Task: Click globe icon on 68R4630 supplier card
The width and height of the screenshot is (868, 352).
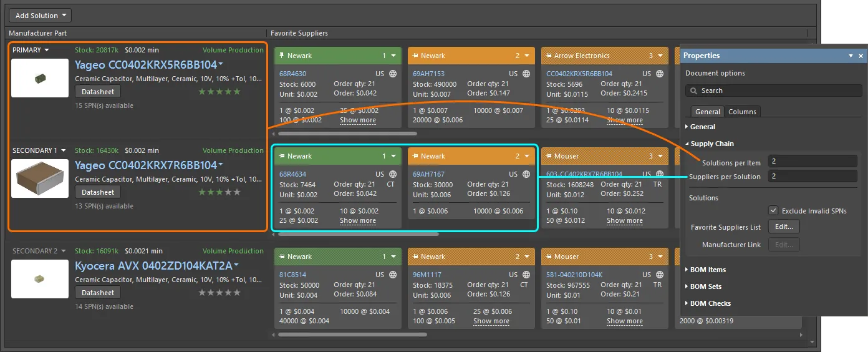Action: (393, 74)
